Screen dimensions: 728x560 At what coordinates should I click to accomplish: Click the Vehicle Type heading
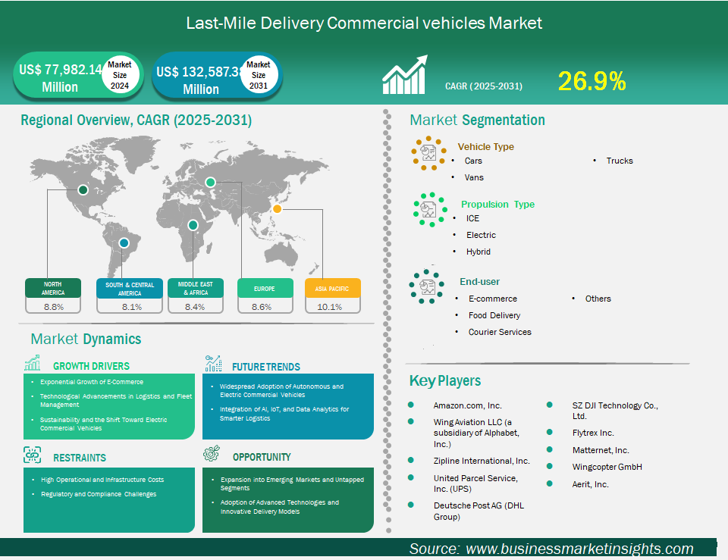(x=485, y=146)
